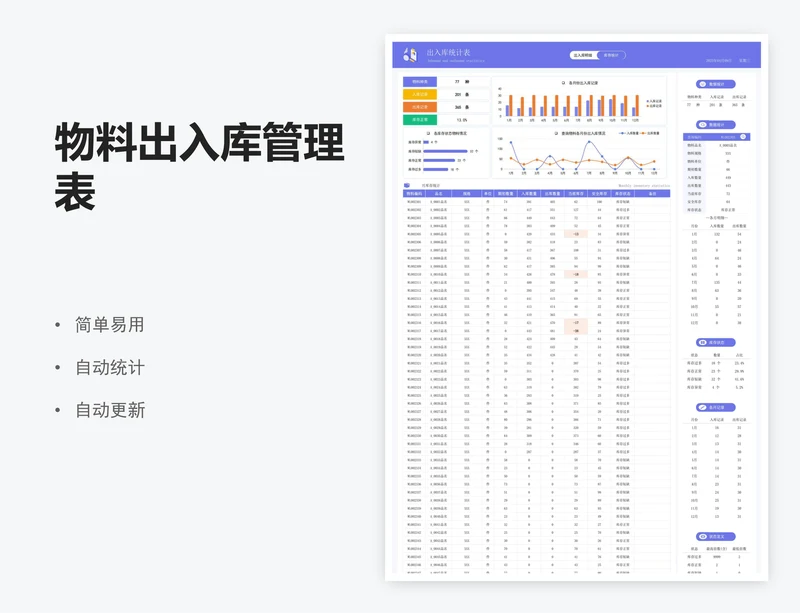Switch to the second header tab, 库存统计
This screenshot has height=613, width=800.
[x=611, y=55]
